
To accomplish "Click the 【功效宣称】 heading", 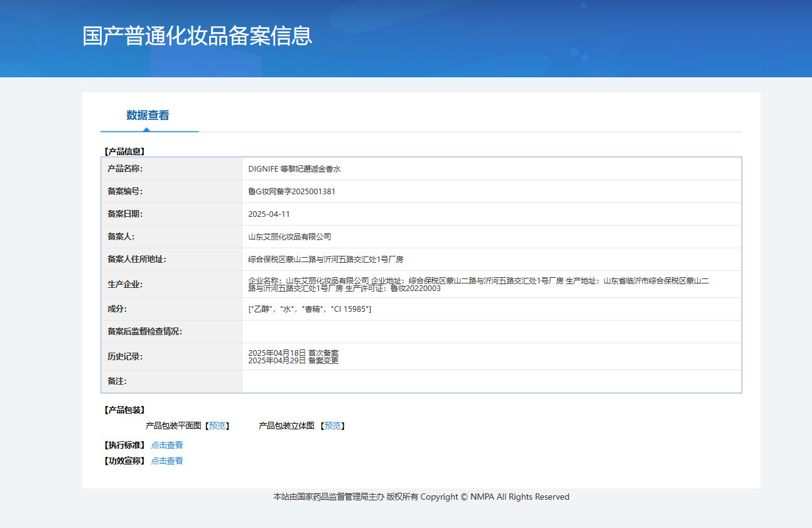I will [124, 461].
